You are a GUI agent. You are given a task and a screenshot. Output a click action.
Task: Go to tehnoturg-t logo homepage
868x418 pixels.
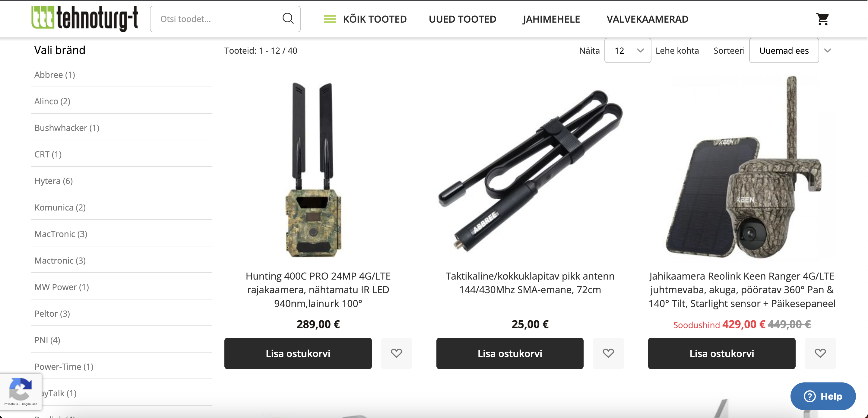click(84, 18)
